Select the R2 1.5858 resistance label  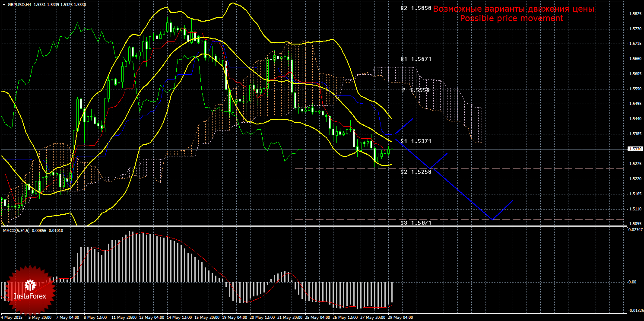[x=416, y=8]
